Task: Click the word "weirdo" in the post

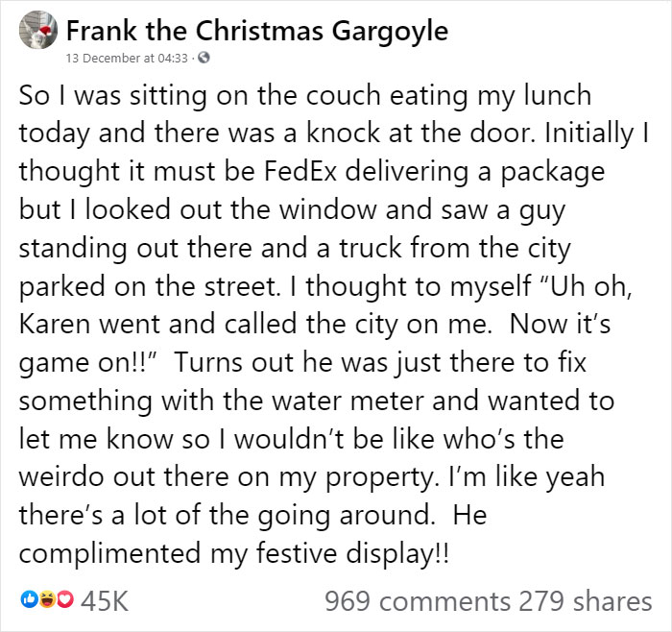Action: [61, 476]
